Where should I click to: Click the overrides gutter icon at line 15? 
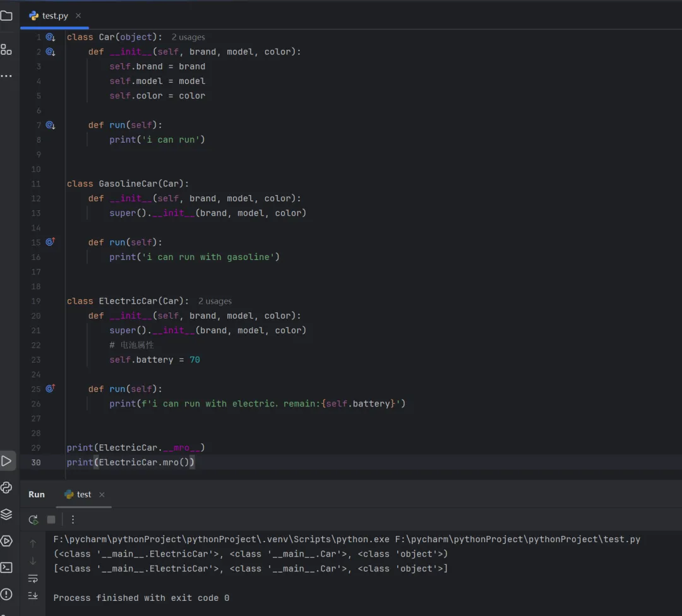click(51, 242)
